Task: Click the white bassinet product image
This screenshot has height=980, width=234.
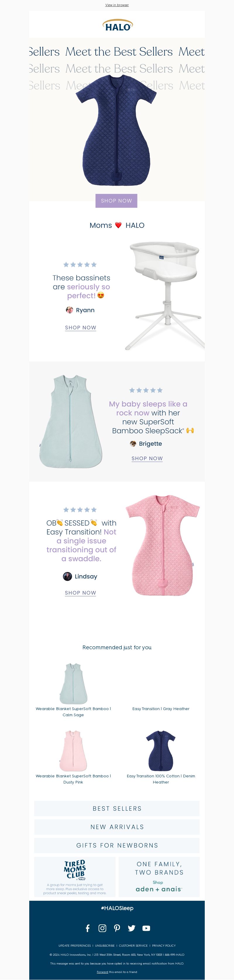Action: (164, 295)
